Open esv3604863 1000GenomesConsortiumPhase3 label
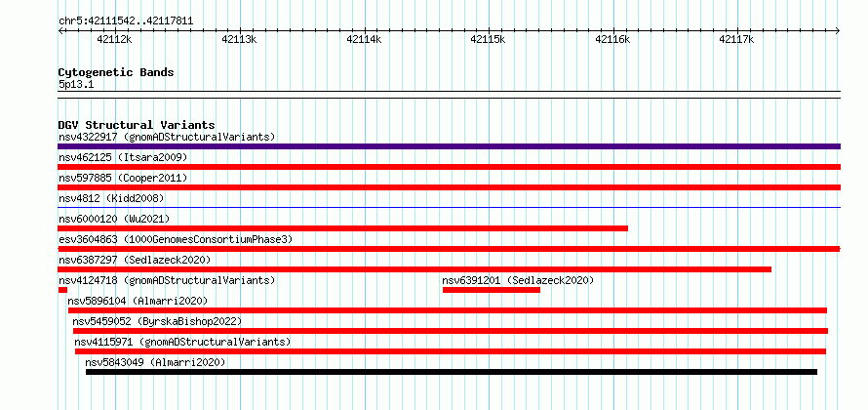Viewport: 868px width, 410px height. (176, 239)
